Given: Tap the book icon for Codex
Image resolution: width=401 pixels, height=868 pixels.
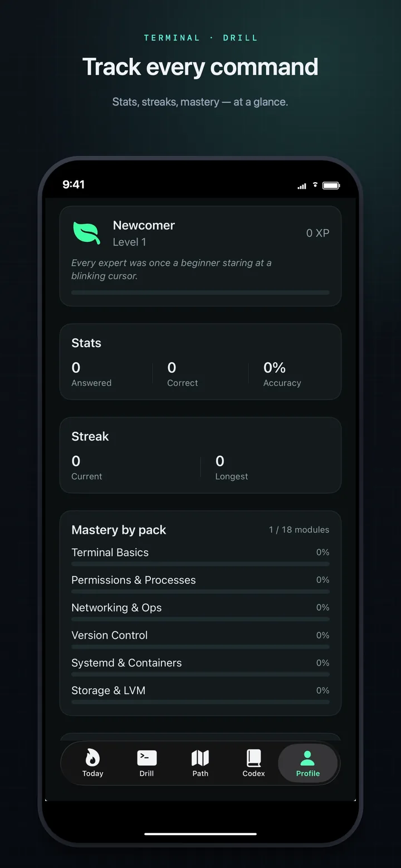Looking at the screenshot, I should pos(253,757).
